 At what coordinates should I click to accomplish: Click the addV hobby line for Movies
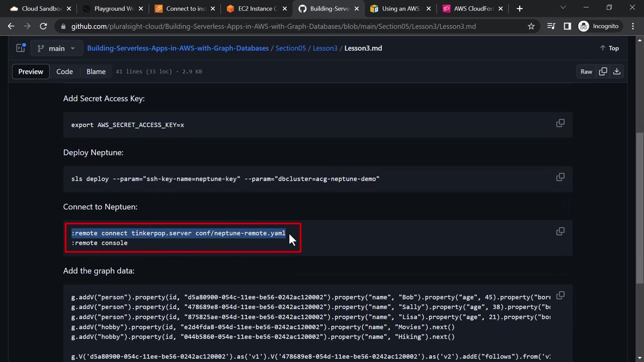[x=263, y=327]
